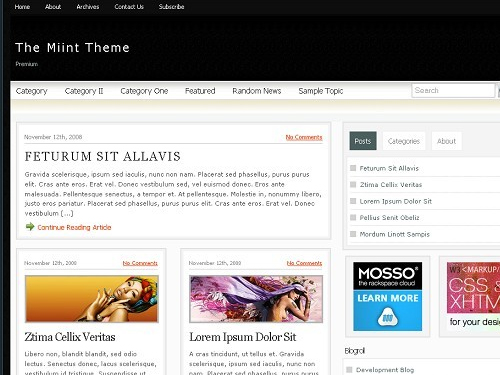
Task: Open No Comments link on Ztima Cellix Veritas
Action: [140, 263]
